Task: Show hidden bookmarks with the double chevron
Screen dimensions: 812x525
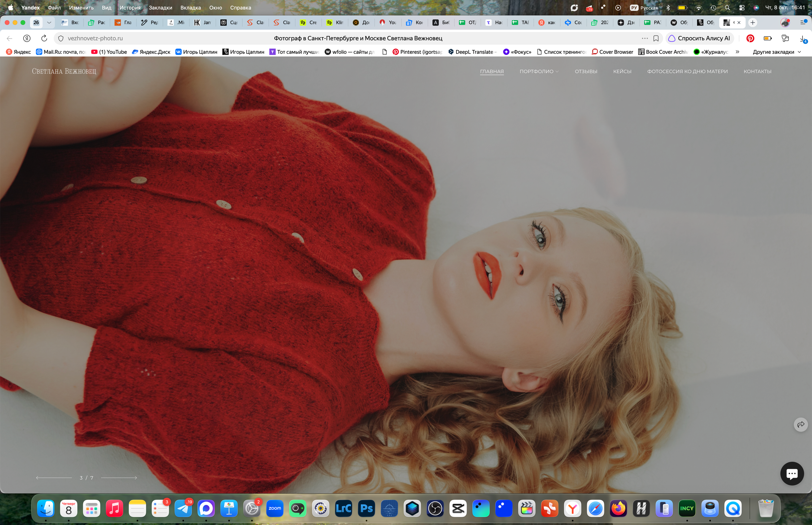Action: click(737, 52)
